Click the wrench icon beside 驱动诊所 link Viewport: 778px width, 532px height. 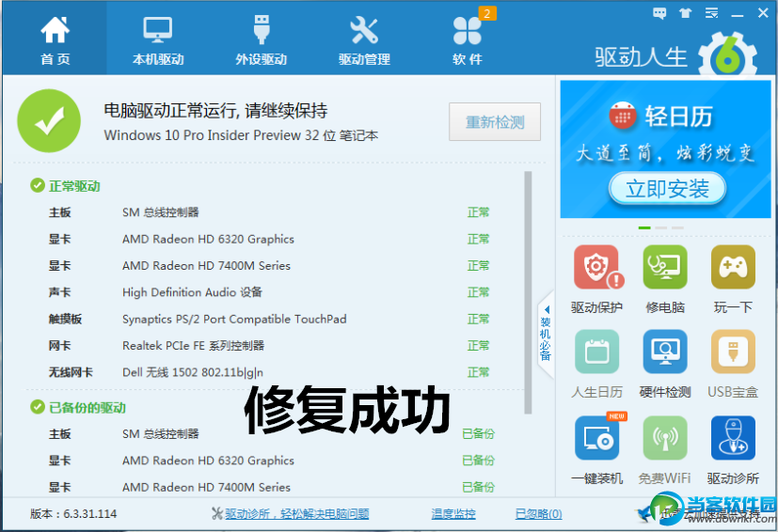216,513
